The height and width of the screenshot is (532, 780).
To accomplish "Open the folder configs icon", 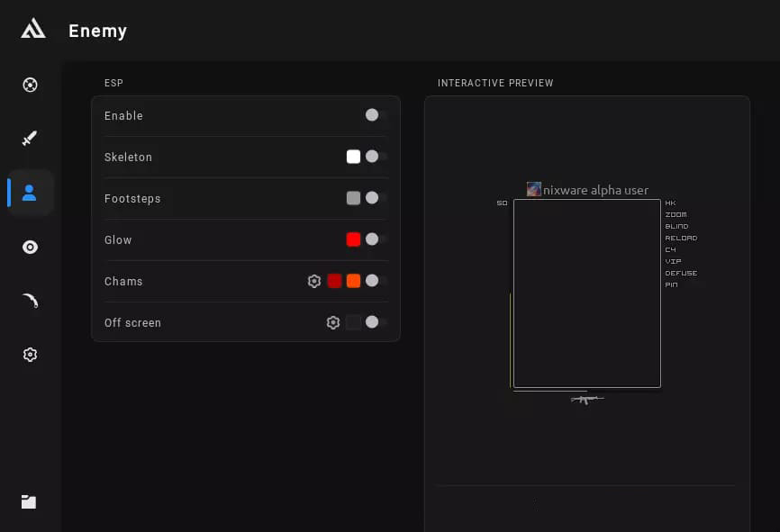I will click(x=29, y=501).
